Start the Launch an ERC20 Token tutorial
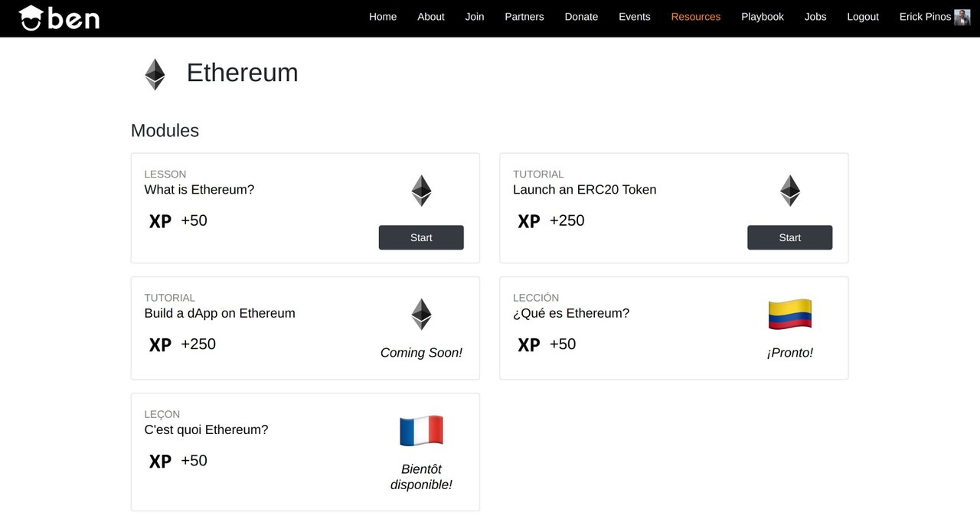The width and height of the screenshot is (980, 519). point(790,237)
